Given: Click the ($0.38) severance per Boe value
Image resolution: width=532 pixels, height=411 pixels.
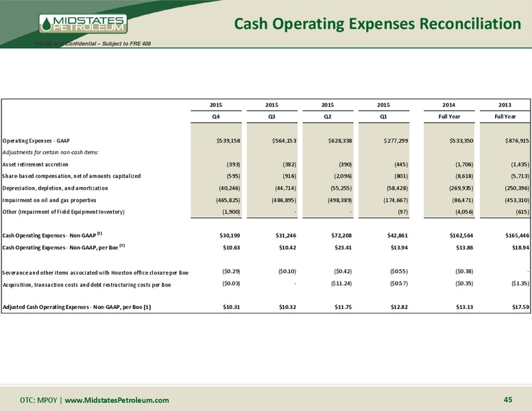Looking at the screenshot, I should (x=464, y=271).
